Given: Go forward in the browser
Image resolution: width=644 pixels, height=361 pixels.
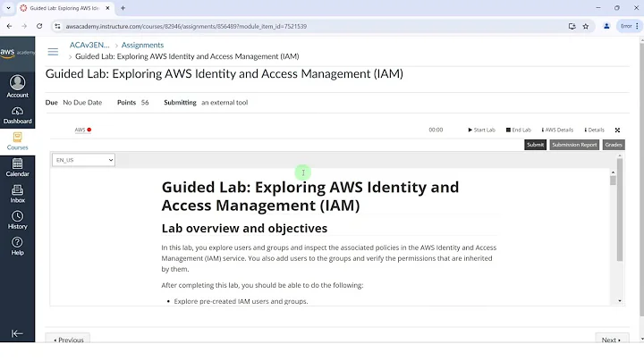Looking at the screenshot, I should pyautogui.click(x=24, y=26).
